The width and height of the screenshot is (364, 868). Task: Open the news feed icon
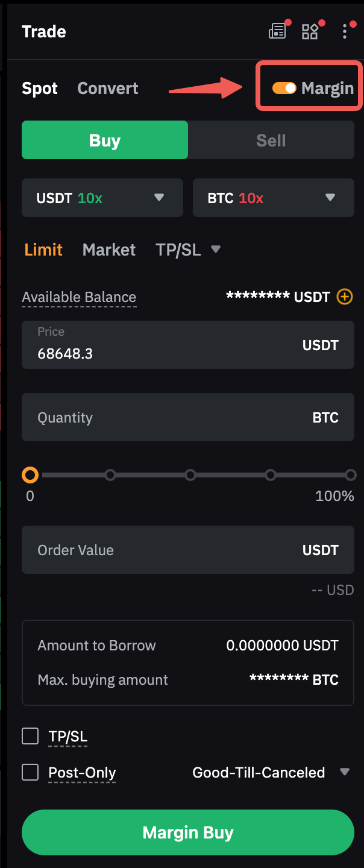point(277,31)
